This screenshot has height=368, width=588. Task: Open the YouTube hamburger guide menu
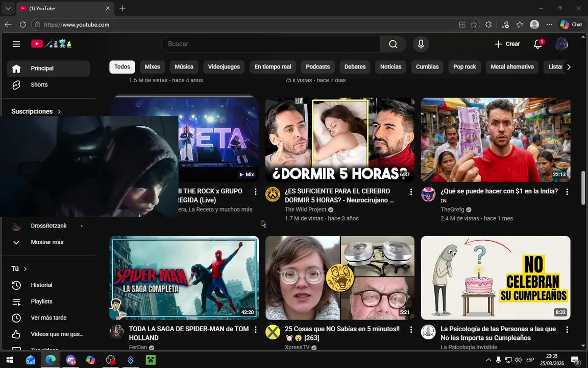[x=16, y=44]
